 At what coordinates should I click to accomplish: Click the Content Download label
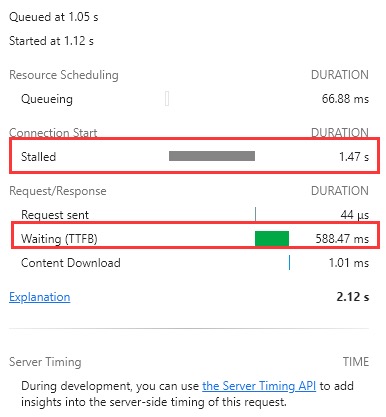[71, 263]
